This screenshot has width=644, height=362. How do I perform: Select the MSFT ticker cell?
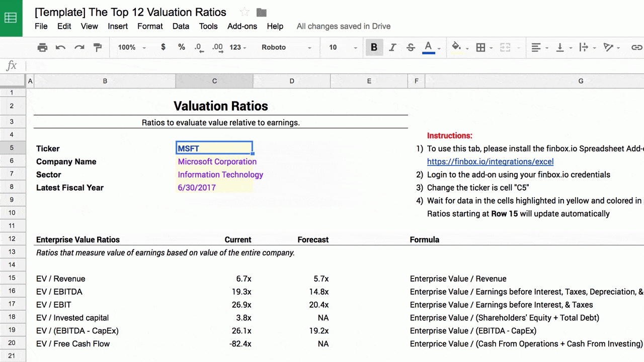coord(214,148)
